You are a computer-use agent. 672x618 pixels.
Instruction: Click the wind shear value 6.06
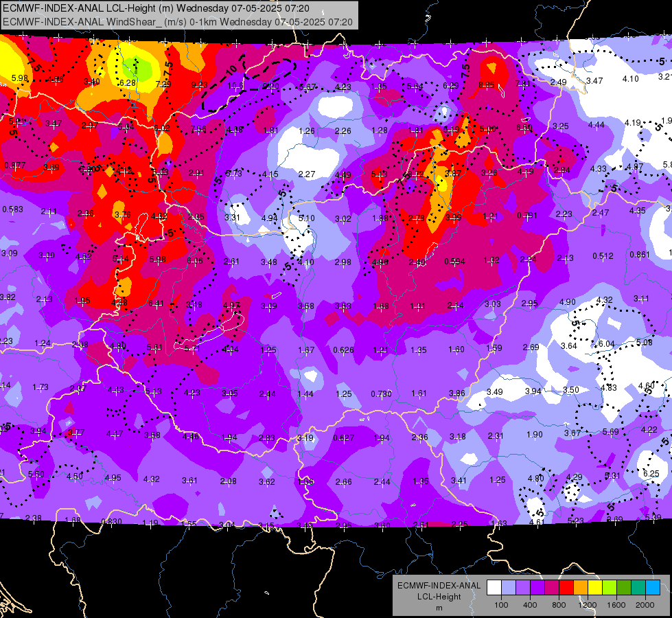[x=195, y=261]
